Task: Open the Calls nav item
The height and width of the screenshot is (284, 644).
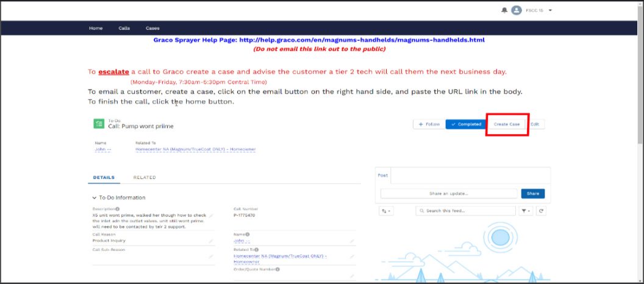Action: click(x=124, y=28)
